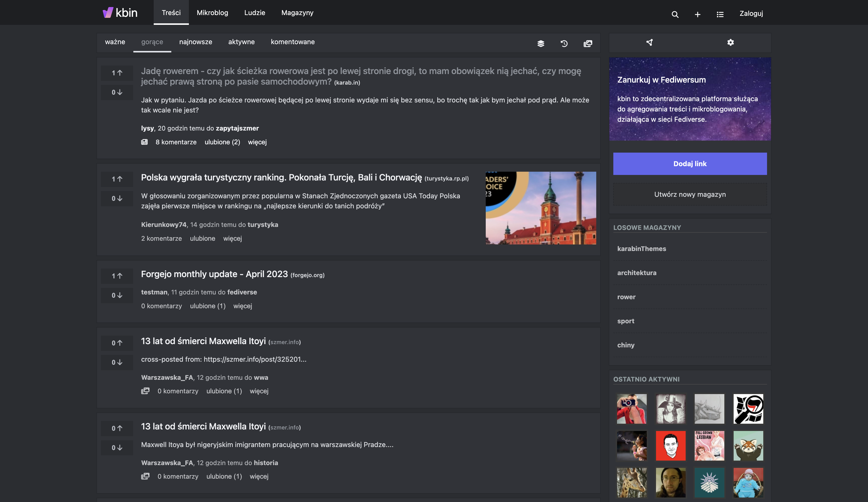
Task: Downvote the Polska turystyczny ranking post
Action: (117, 198)
